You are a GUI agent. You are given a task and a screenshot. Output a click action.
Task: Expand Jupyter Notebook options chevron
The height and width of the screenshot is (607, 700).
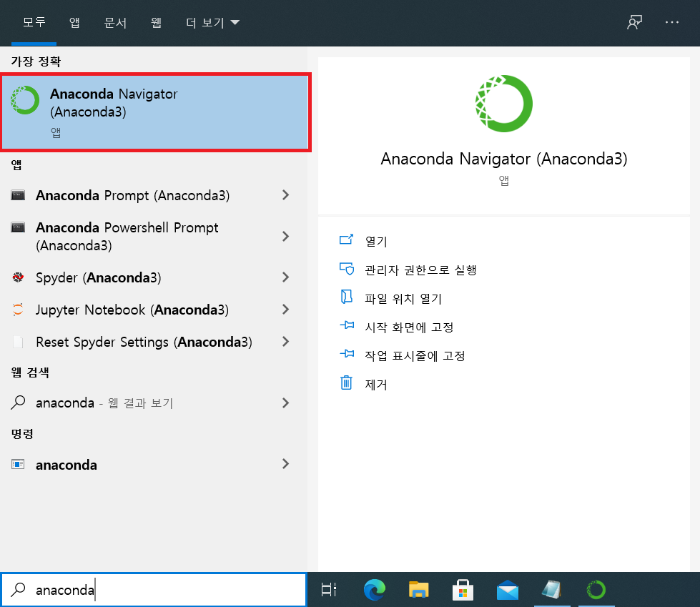(x=286, y=310)
